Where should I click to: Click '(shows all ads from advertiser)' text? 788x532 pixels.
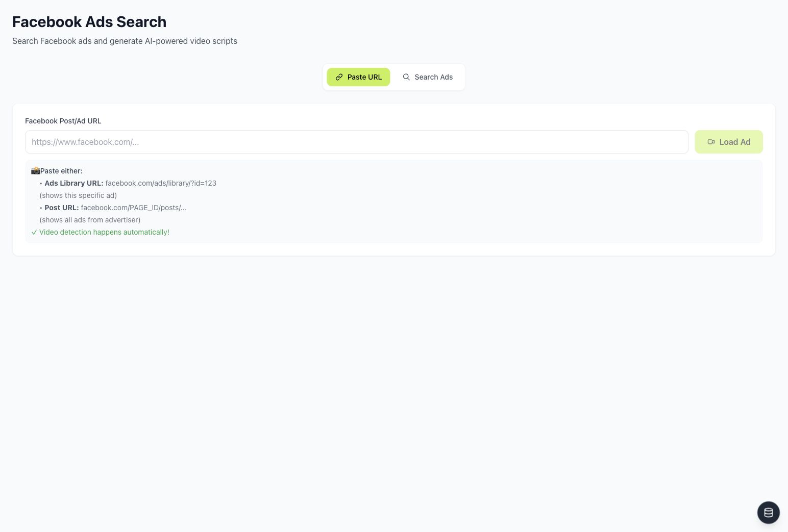pyautogui.click(x=90, y=220)
